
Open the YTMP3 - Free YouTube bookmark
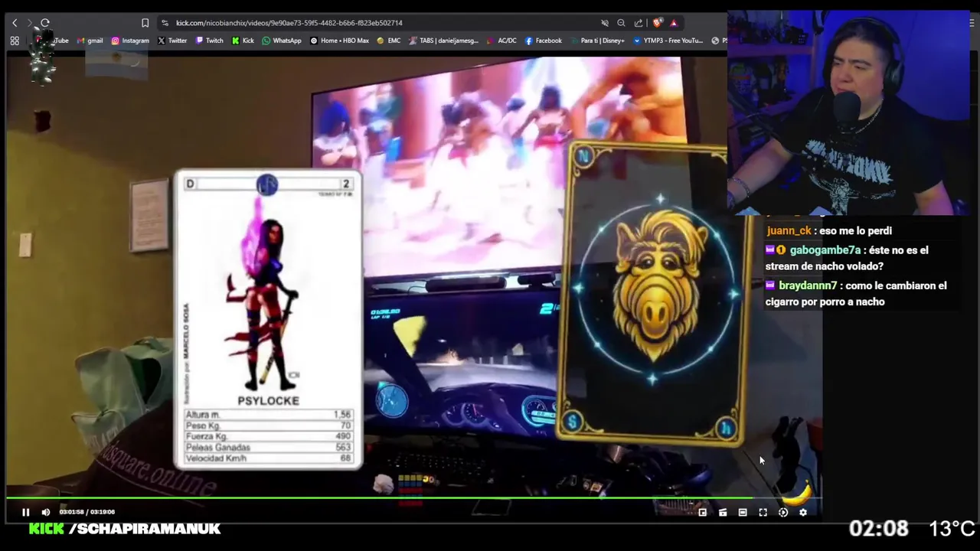pos(668,41)
